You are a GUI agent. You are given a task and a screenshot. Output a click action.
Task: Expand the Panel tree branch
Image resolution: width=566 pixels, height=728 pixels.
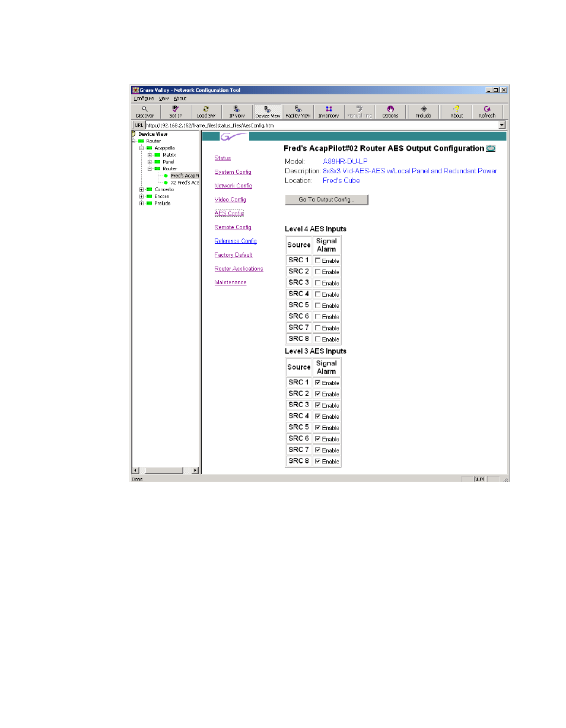[x=150, y=161]
